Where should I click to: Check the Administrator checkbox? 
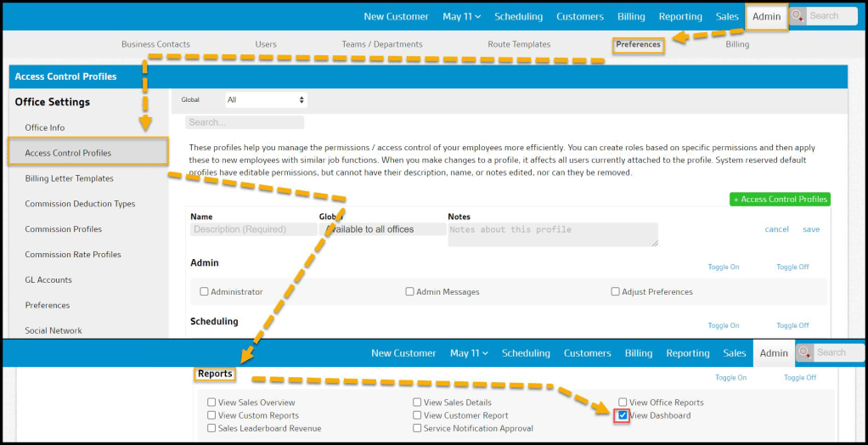(204, 292)
